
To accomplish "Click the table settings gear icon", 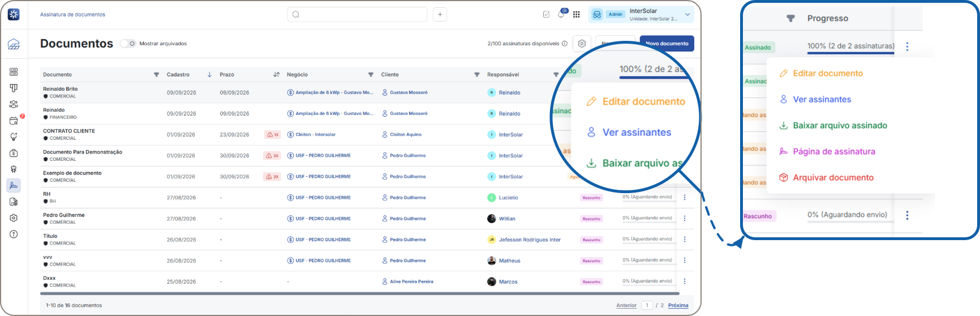I will click(582, 44).
